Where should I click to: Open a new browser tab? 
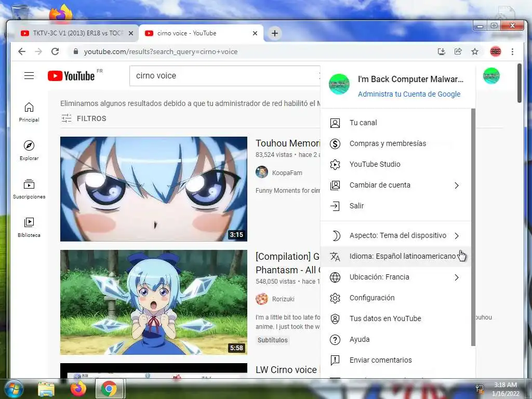click(274, 33)
